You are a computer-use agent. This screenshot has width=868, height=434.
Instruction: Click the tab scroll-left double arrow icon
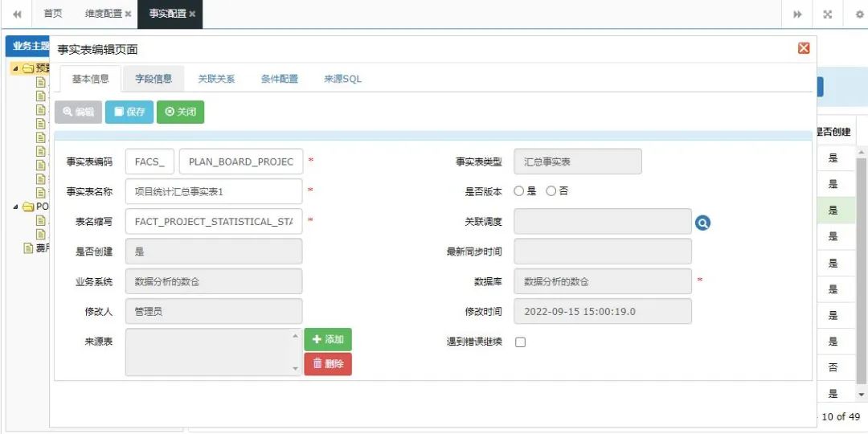(x=17, y=14)
